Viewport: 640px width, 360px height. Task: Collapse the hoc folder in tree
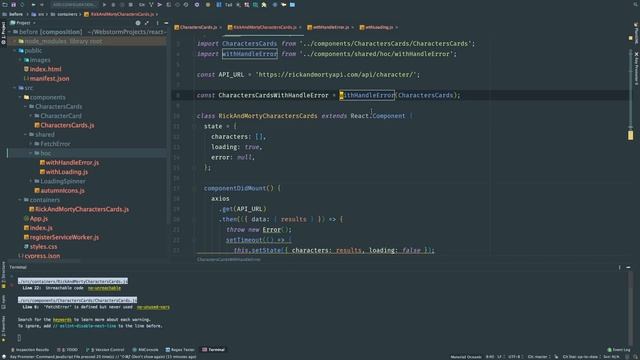pyautogui.click(x=31, y=153)
